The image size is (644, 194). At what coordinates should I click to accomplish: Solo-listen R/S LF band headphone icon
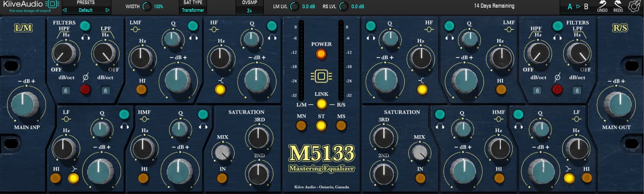tap(519, 126)
